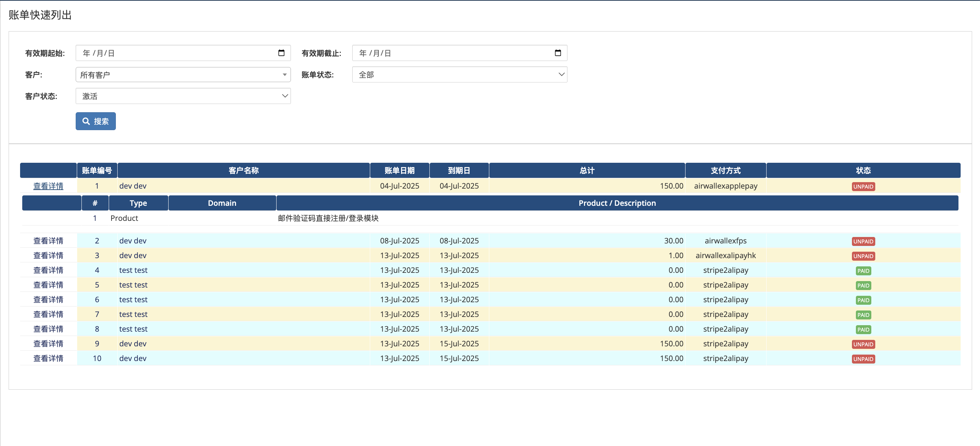Click the 搜索 search button
Image resolution: width=980 pixels, height=446 pixels.
point(95,121)
